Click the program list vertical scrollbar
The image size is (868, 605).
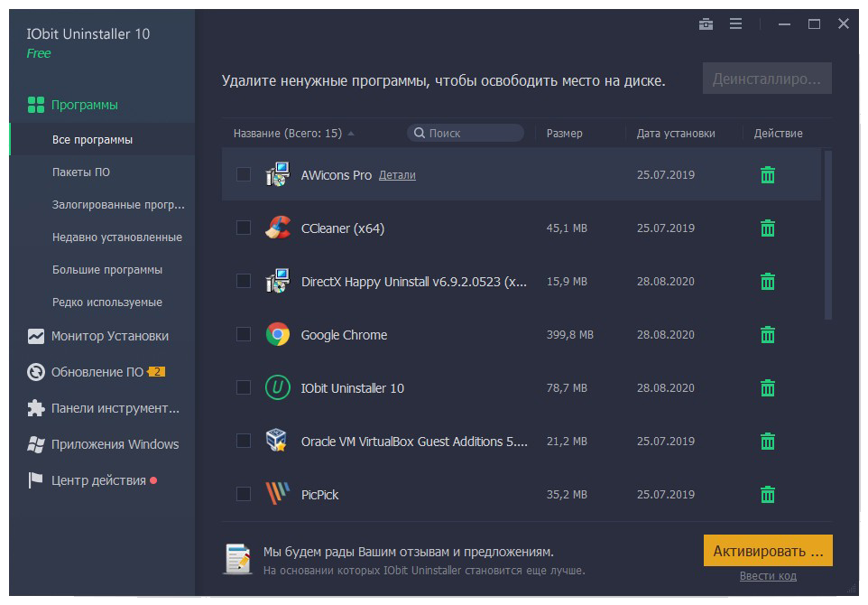point(828,235)
